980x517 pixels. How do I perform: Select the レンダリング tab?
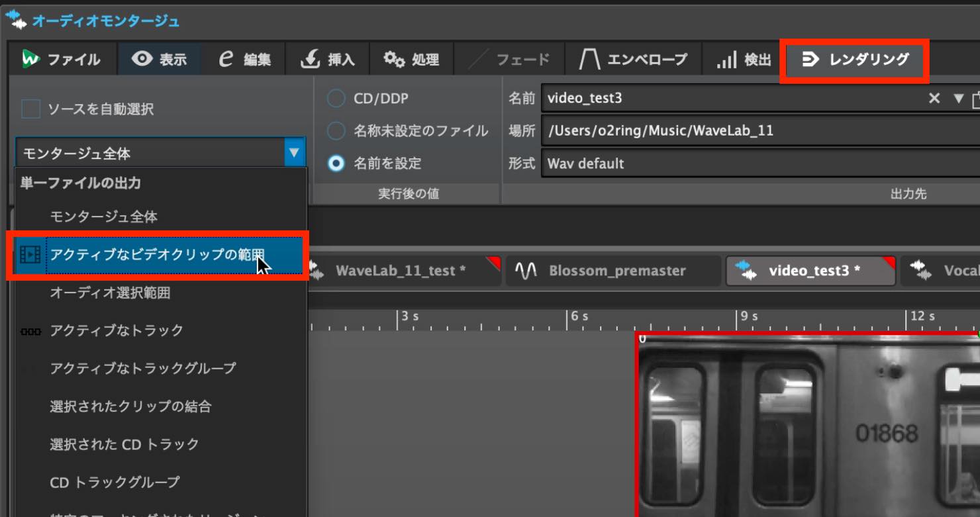point(854,60)
